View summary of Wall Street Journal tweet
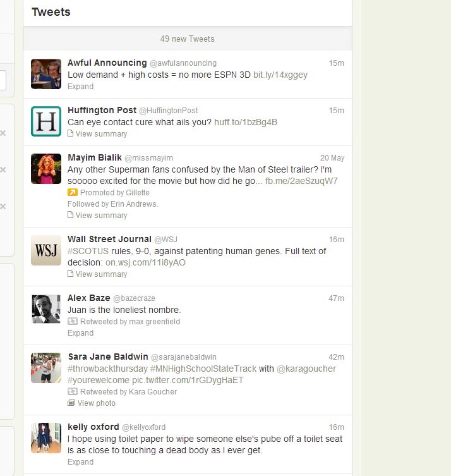The width and height of the screenshot is (451, 476). [97, 274]
